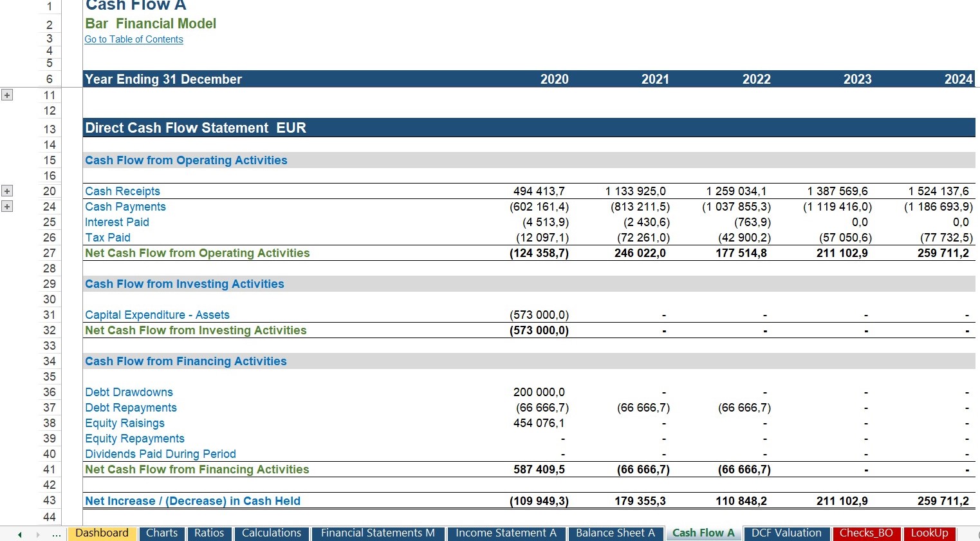
Task: Expand the Cash Receipts row group
Action: (7, 191)
